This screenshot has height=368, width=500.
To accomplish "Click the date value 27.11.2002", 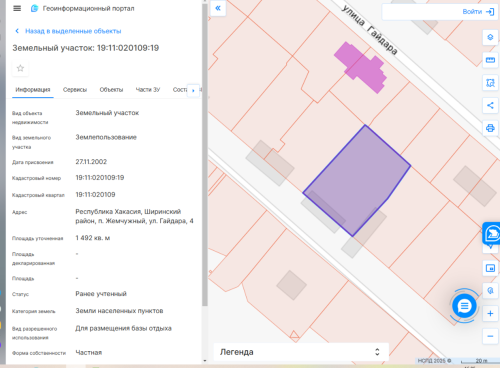I will click(x=91, y=162).
